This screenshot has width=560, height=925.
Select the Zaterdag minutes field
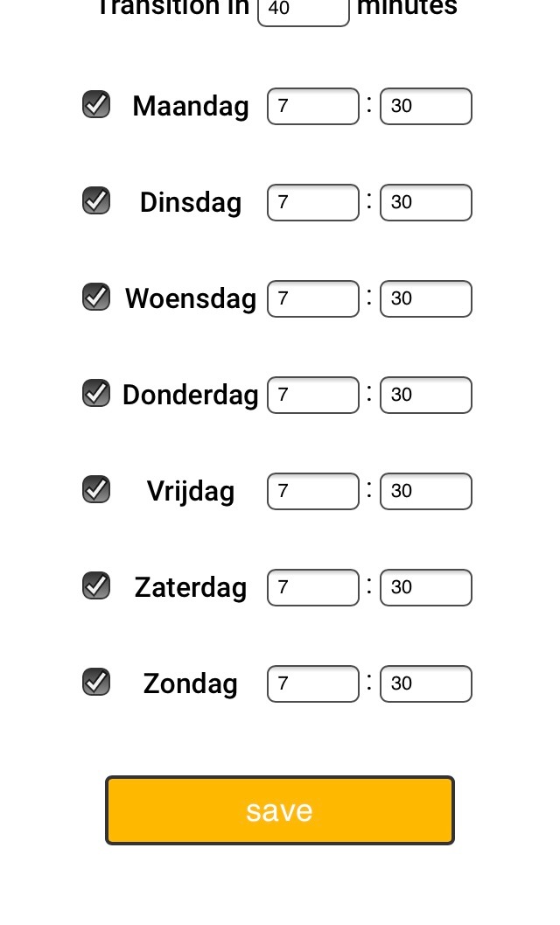pos(426,587)
